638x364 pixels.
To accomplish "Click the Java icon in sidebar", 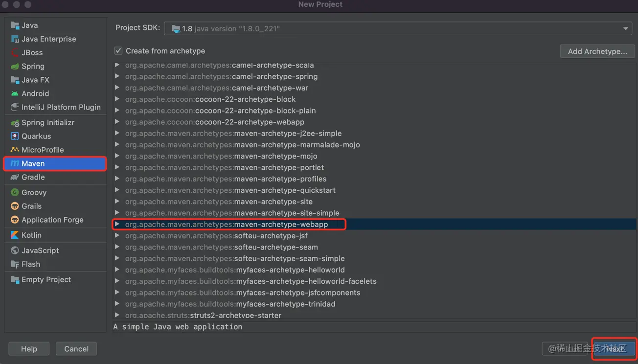I will [15, 25].
